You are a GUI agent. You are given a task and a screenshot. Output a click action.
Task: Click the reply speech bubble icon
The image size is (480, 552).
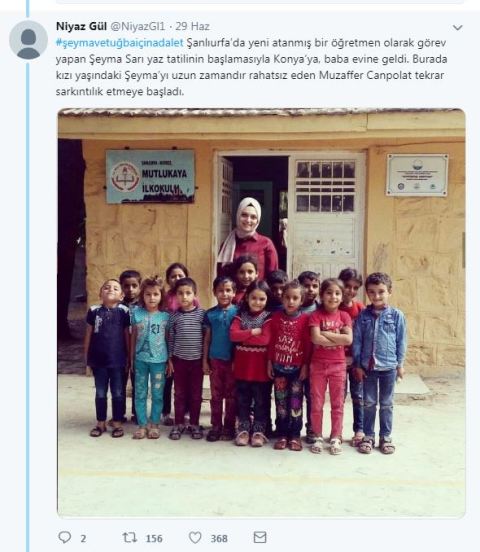(65, 537)
